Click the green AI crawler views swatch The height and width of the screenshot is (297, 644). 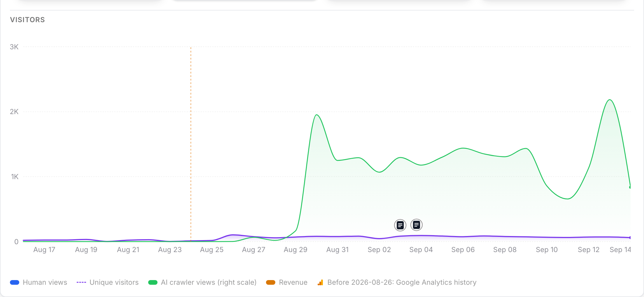click(x=153, y=282)
